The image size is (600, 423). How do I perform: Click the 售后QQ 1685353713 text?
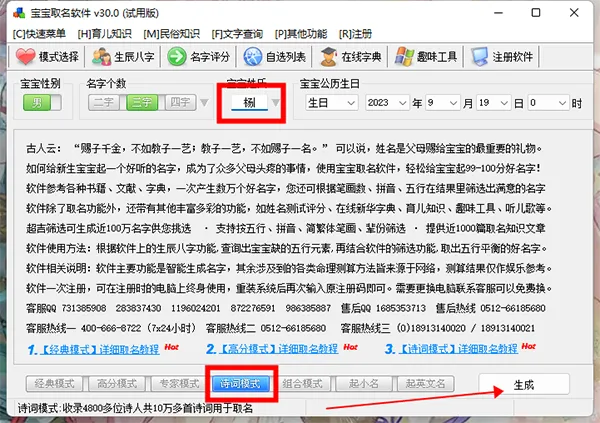coord(383,308)
